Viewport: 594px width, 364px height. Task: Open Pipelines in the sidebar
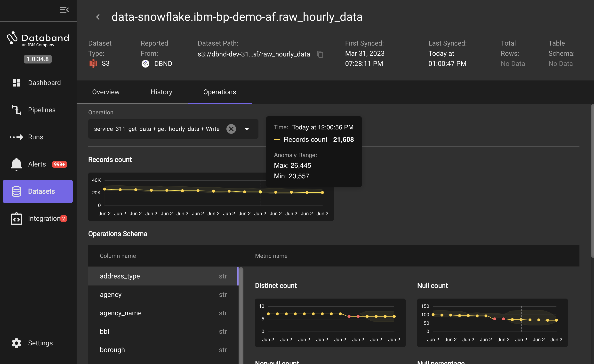point(41,110)
